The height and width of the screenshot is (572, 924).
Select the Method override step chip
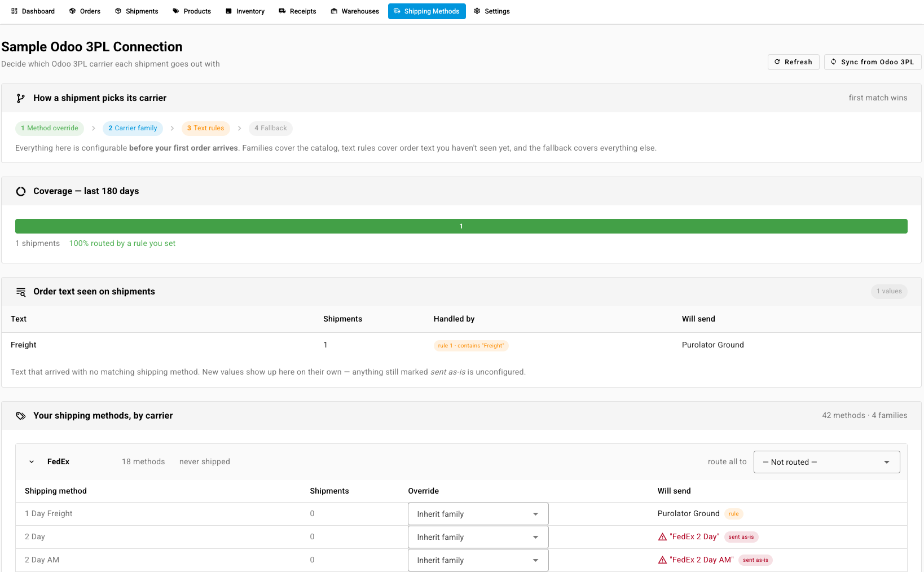coord(50,129)
